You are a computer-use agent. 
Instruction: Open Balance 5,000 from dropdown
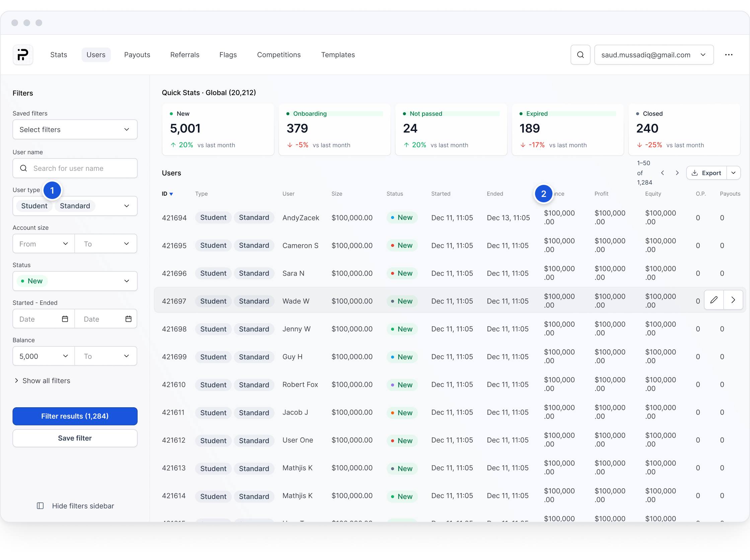pyautogui.click(x=44, y=356)
